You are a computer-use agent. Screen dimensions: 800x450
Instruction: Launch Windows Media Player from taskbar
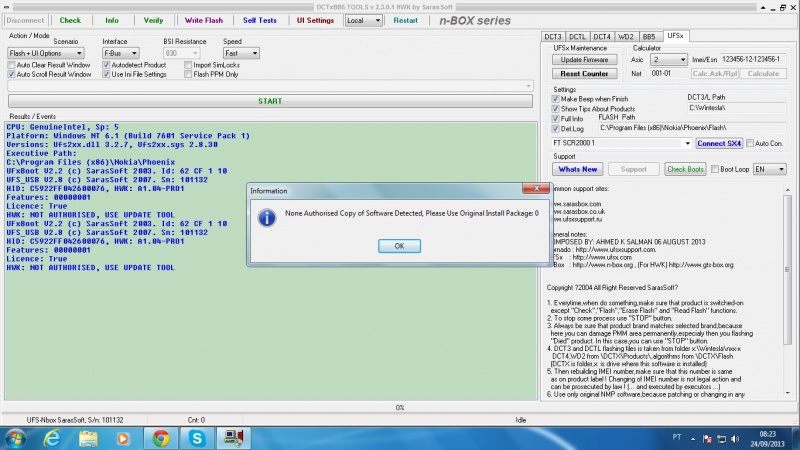[x=123, y=438]
